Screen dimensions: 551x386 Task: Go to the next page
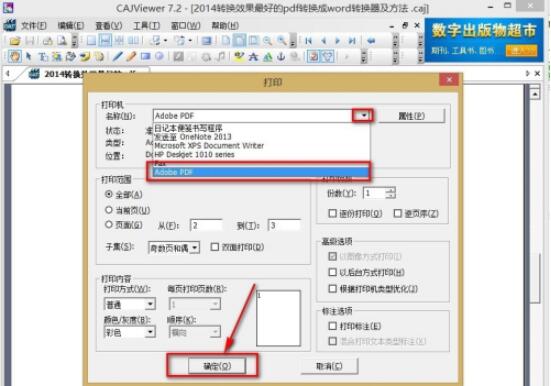pyautogui.click(x=338, y=41)
